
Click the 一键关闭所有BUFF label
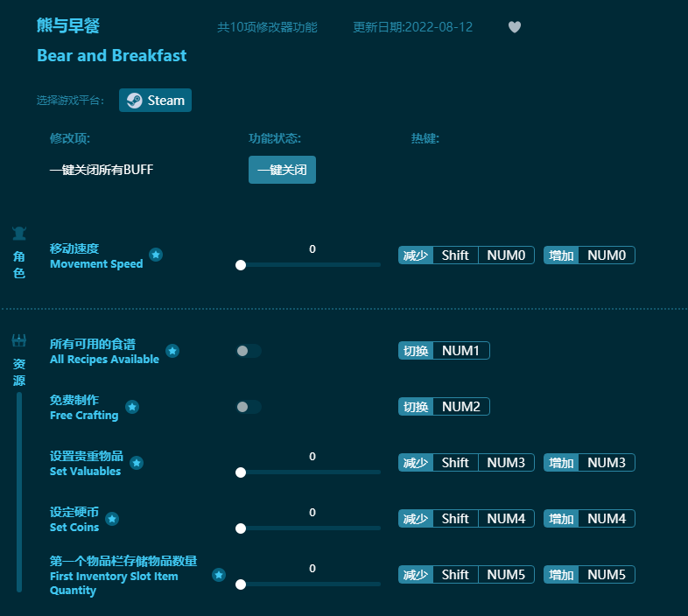tap(102, 170)
